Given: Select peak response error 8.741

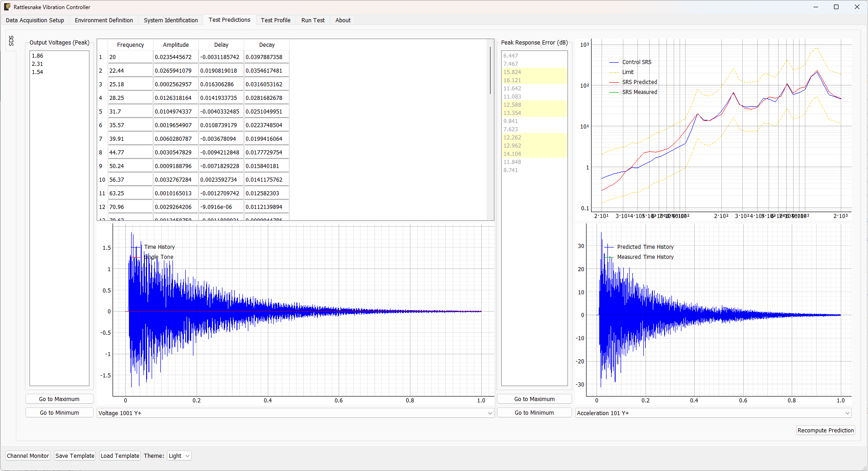Looking at the screenshot, I should (534, 170).
